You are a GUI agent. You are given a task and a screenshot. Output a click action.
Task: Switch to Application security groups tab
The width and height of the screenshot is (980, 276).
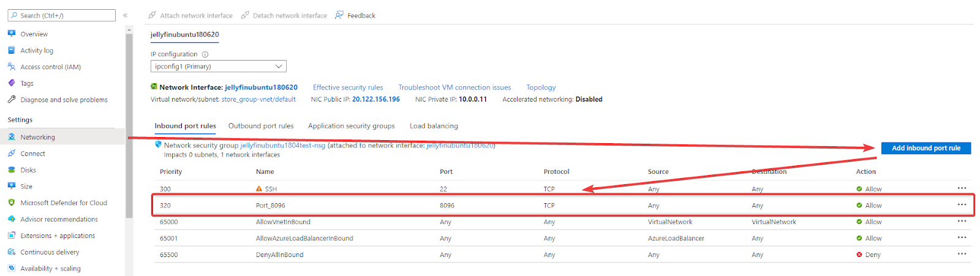[x=352, y=126]
